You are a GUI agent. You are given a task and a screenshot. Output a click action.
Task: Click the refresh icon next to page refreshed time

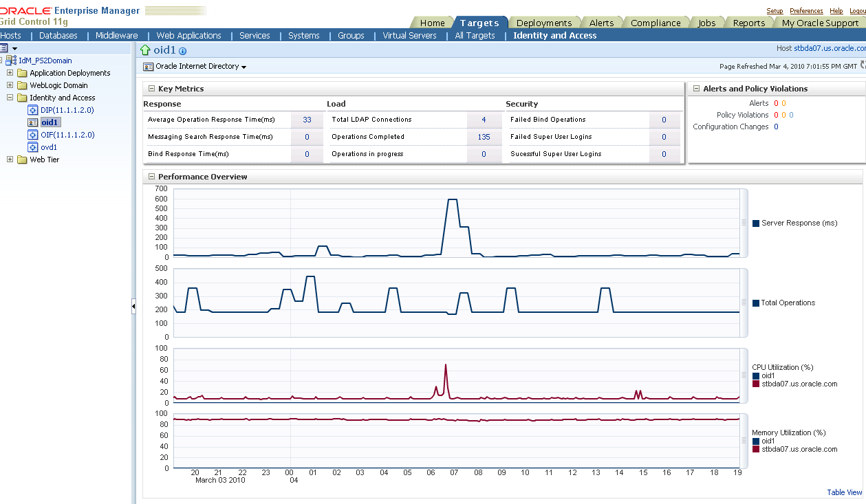[863, 66]
